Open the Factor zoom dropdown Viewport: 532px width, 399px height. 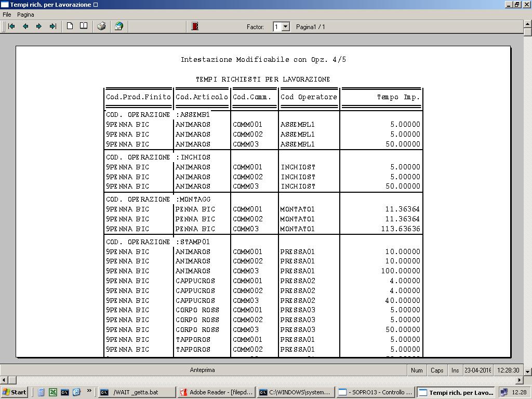pos(286,27)
